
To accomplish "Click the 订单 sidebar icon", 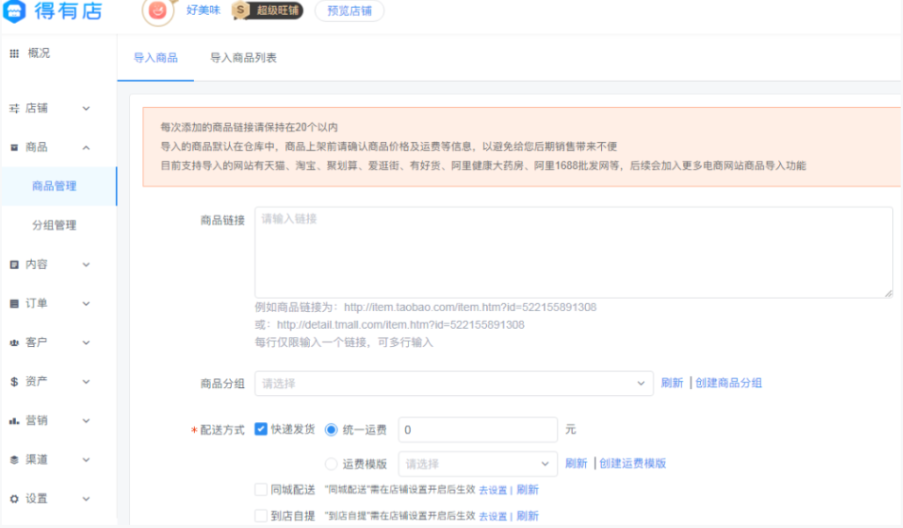I will 14,304.
